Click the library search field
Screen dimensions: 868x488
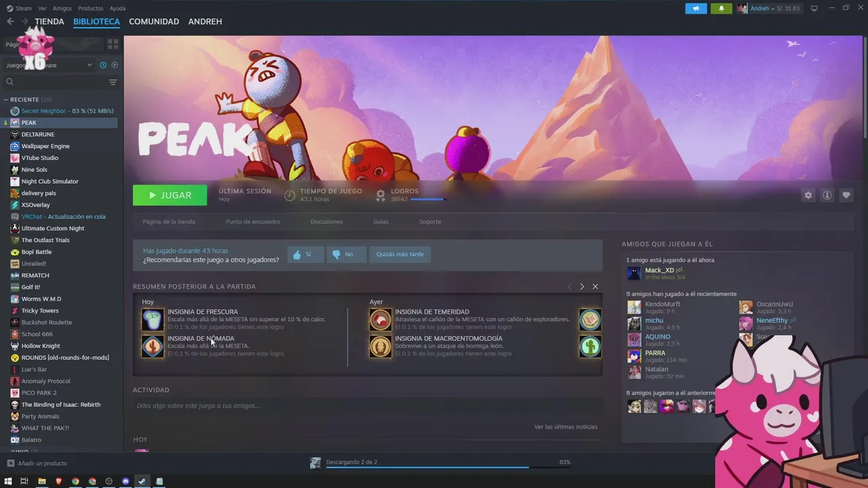point(54,82)
